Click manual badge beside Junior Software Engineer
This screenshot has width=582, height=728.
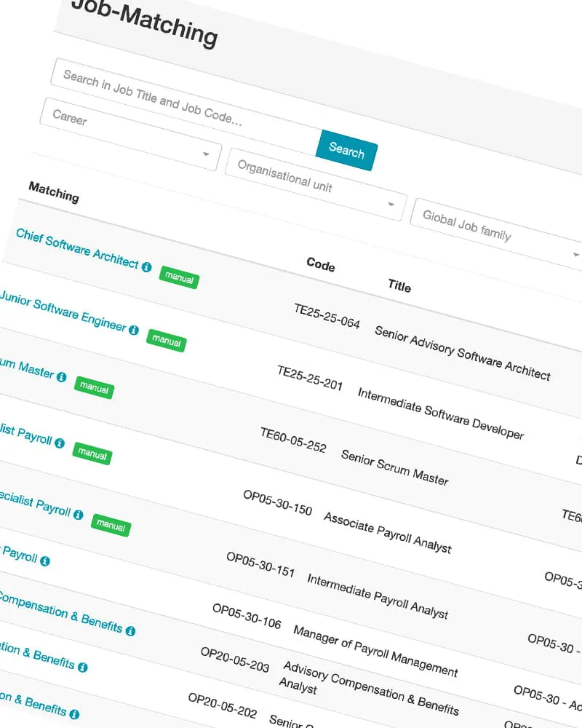pyautogui.click(x=166, y=340)
